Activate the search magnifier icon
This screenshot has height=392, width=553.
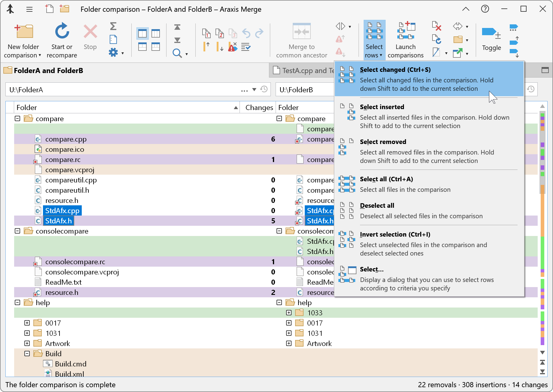[x=177, y=53]
